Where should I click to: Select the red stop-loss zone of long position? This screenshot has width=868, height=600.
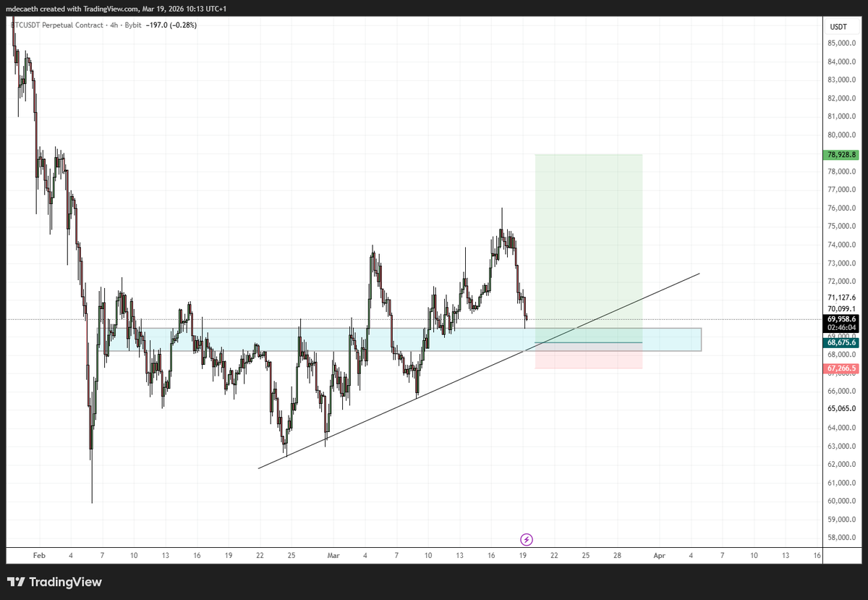coord(589,356)
